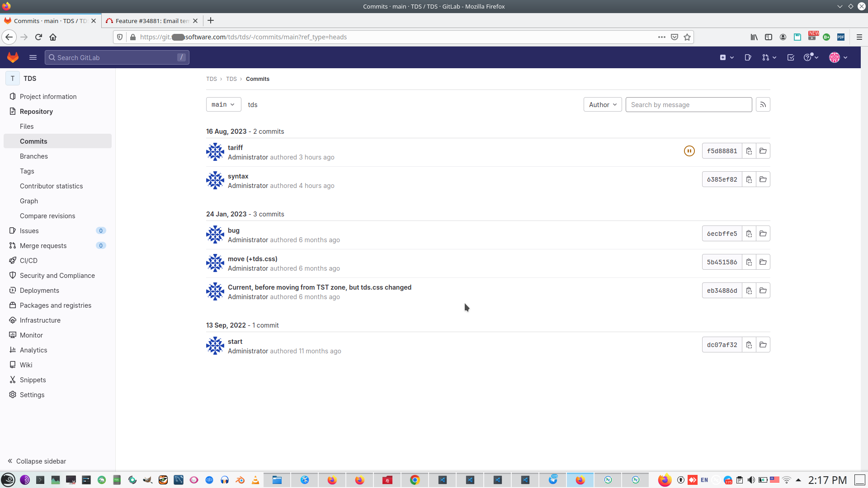
Task: Click commit hash 5b451586 button
Action: 722,262
